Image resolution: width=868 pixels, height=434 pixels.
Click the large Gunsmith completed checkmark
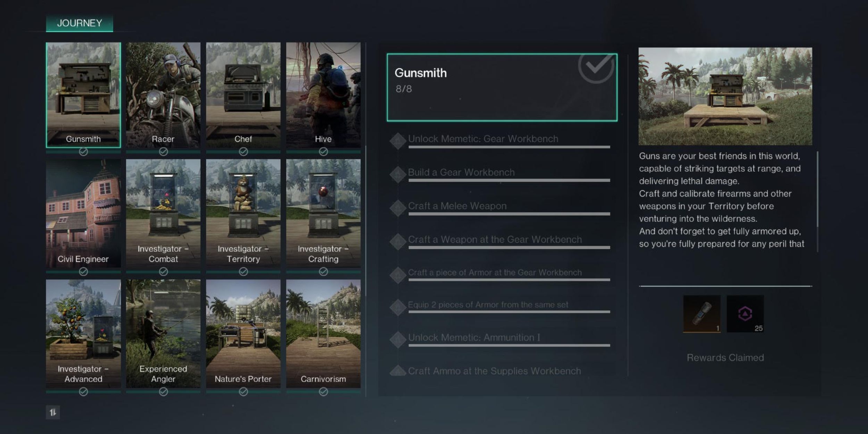coord(596,68)
